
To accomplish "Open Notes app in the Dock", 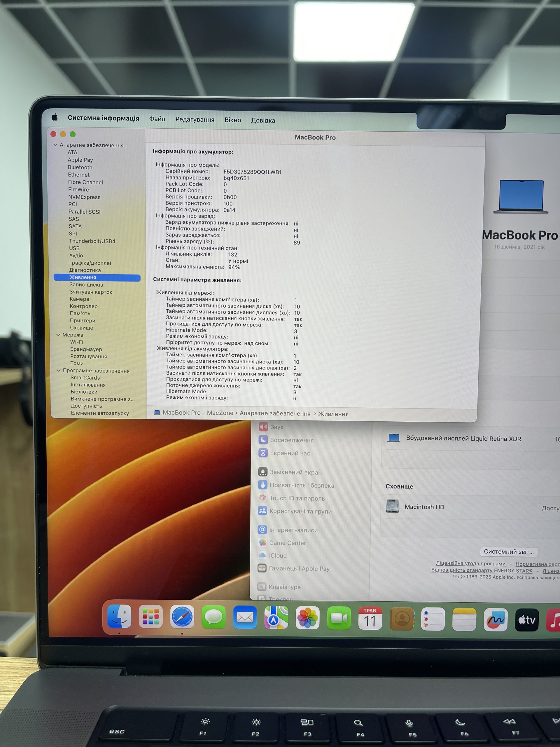I will point(464,619).
